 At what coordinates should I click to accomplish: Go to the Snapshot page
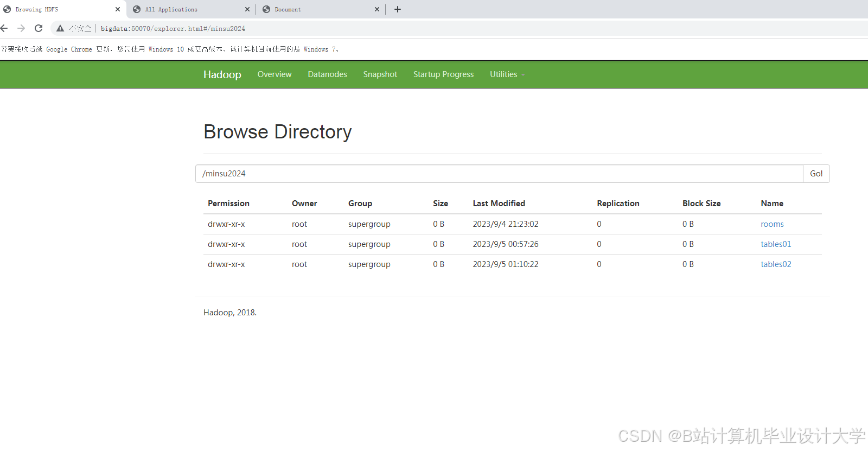pyautogui.click(x=380, y=74)
